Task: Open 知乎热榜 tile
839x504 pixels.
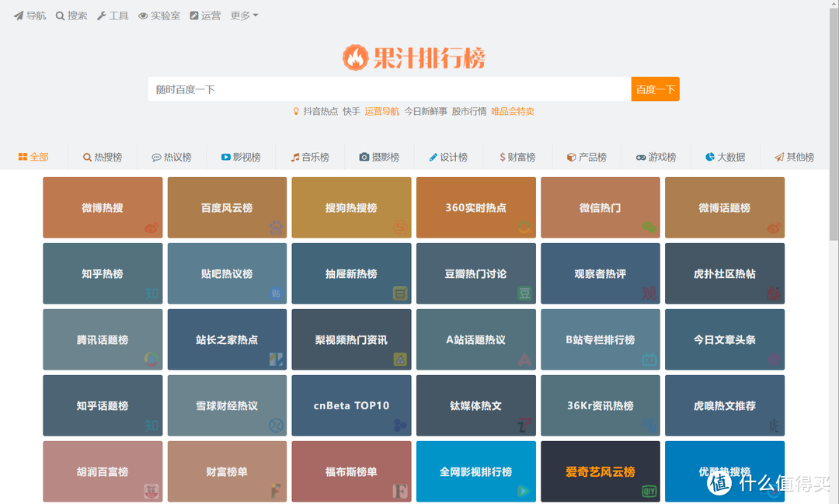Action: pos(103,273)
